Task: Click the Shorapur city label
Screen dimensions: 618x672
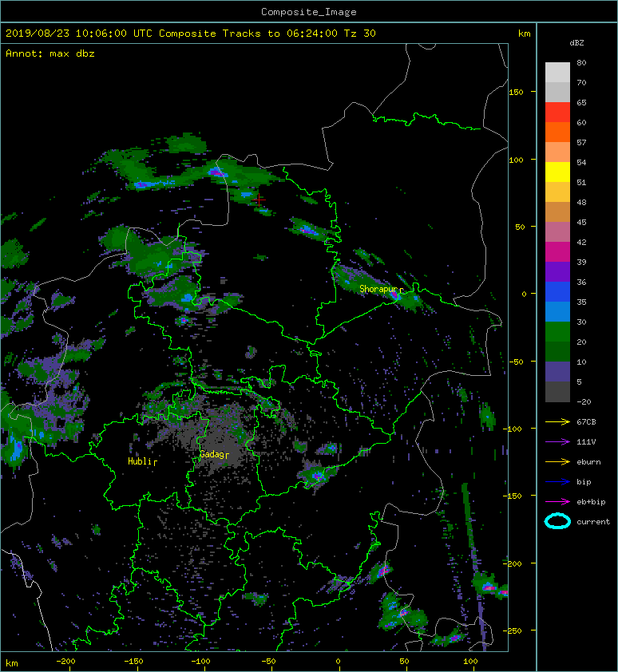Action: coord(379,289)
